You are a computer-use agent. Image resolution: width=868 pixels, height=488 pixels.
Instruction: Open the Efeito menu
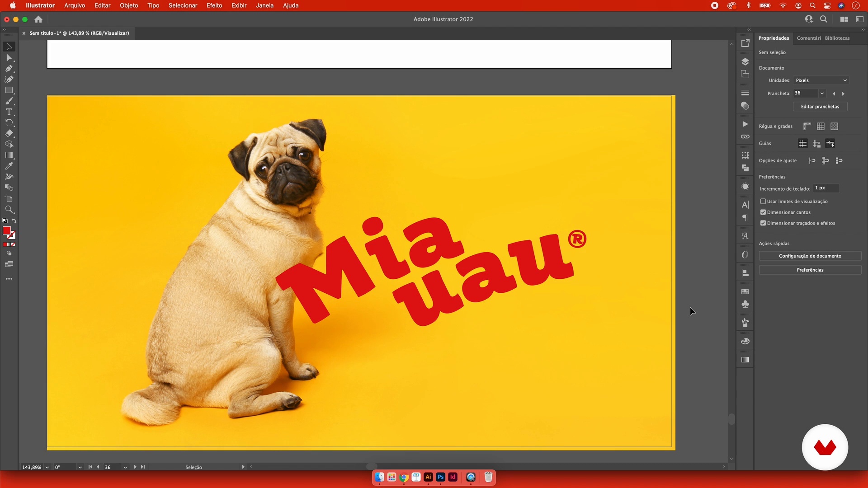tap(214, 5)
